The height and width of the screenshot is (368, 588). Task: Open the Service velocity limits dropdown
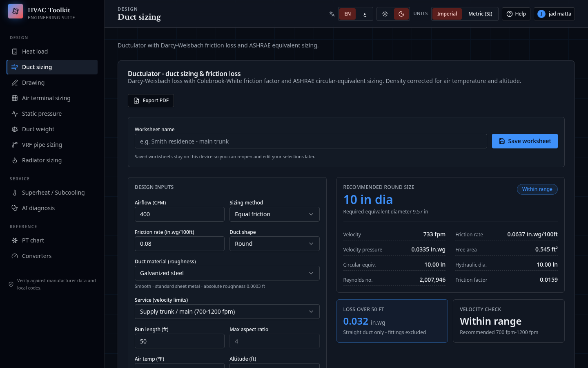(x=227, y=312)
